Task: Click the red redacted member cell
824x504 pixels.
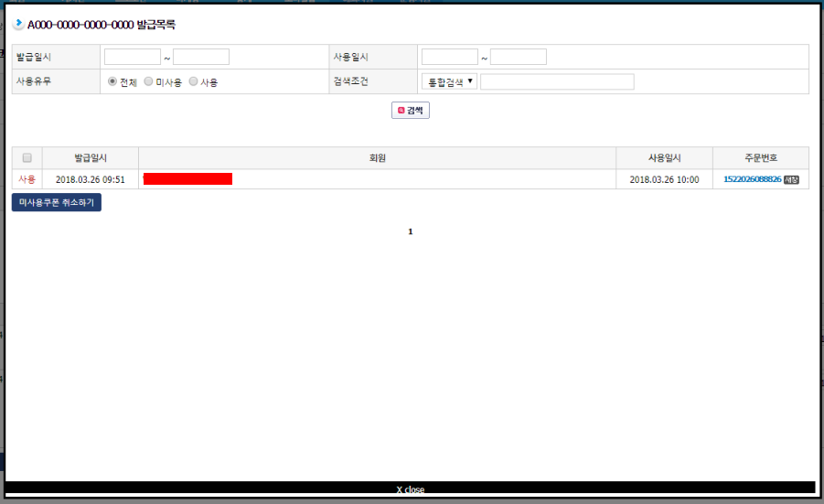Action: 187,179
